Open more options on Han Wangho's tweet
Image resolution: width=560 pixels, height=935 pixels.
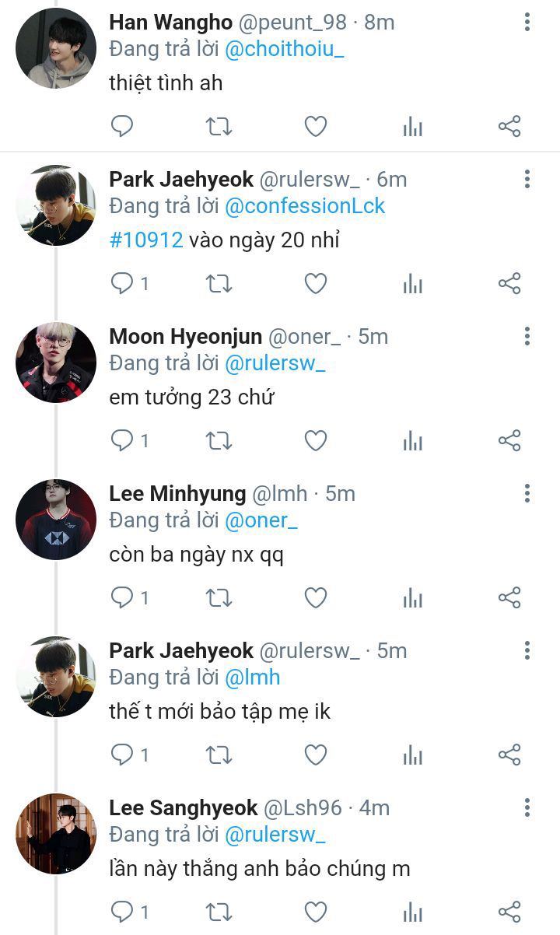point(527,23)
